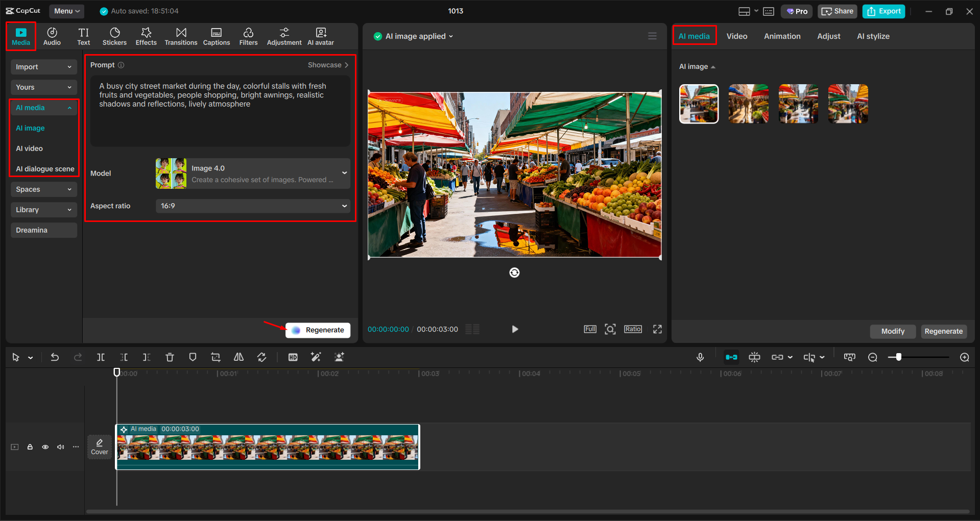Split the clip at the playhead

pyautogui.click(x=101, y=357)
